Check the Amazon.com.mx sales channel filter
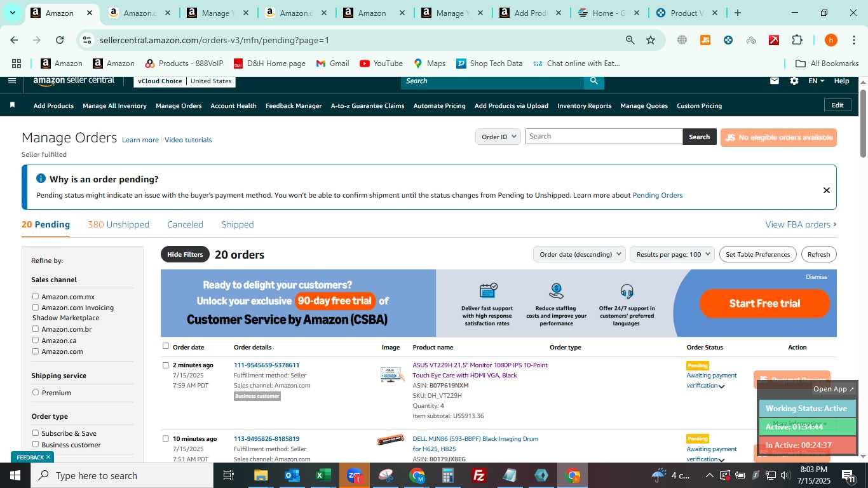 (x=36, y=296)
